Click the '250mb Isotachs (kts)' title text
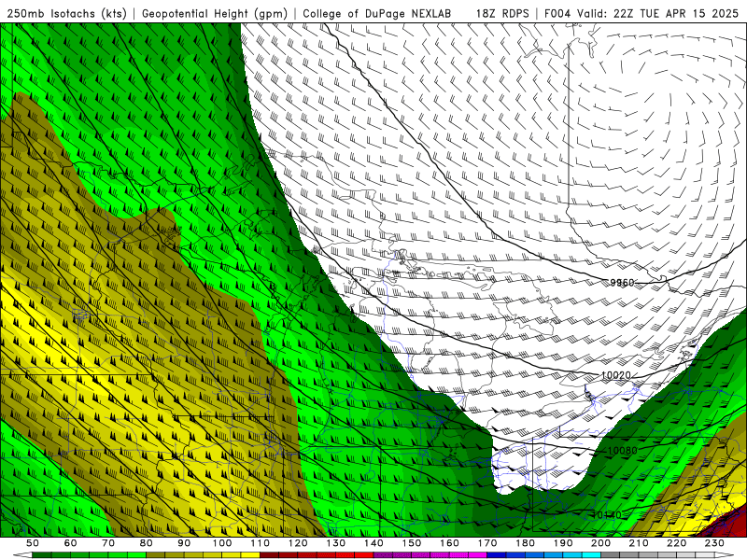This screenshot has height=560, width=747. [x=67, y=13]
